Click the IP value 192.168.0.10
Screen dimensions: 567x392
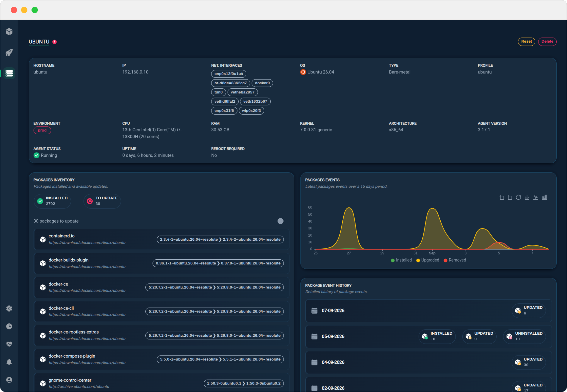(135, 72)
